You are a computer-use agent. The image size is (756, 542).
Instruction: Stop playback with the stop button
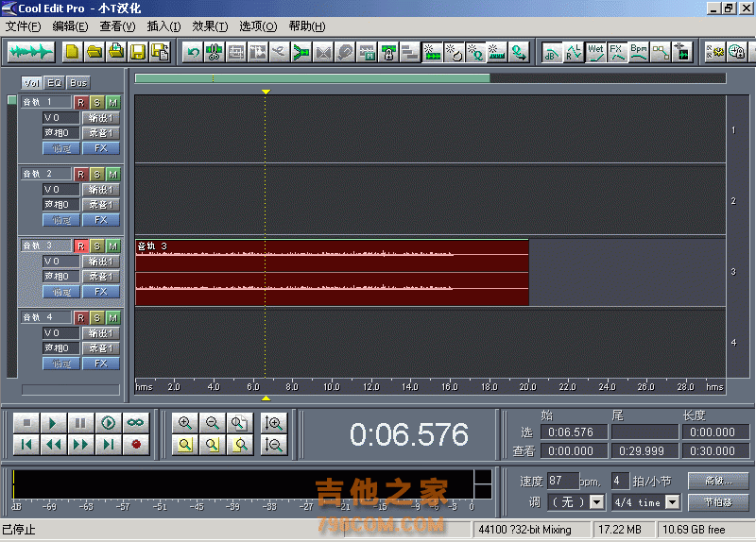point(26,423)
